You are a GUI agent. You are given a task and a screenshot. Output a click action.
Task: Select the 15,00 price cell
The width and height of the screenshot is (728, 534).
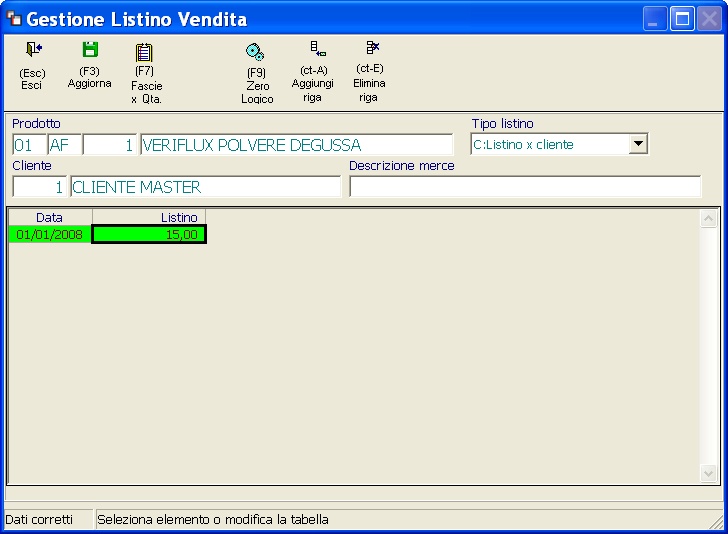[149, 234]
